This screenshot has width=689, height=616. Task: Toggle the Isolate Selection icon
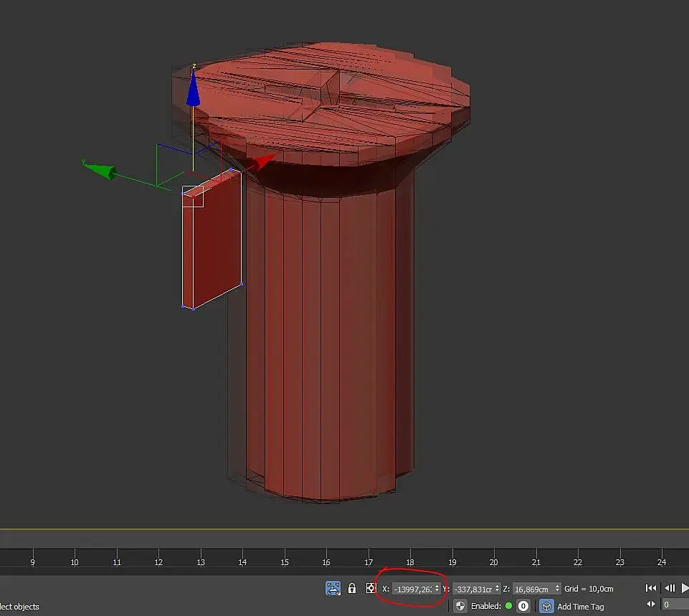[333, 588]
